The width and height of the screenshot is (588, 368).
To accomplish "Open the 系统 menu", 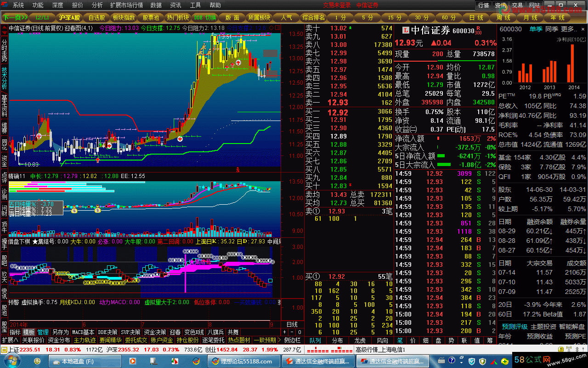I will pos(18,5).
